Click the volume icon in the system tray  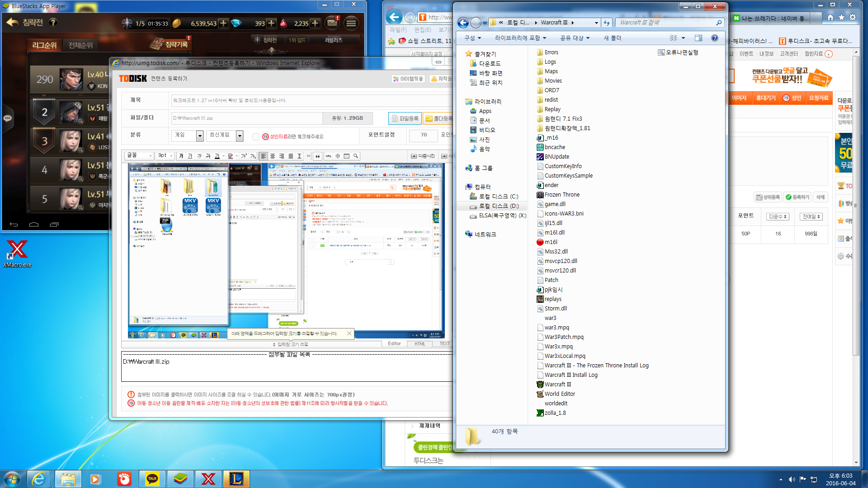(x=792, y=479)
